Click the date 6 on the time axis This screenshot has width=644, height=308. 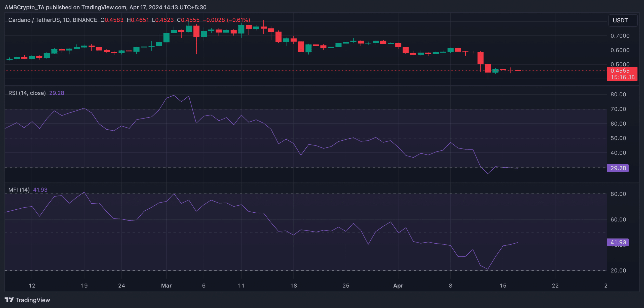(204, 286)
